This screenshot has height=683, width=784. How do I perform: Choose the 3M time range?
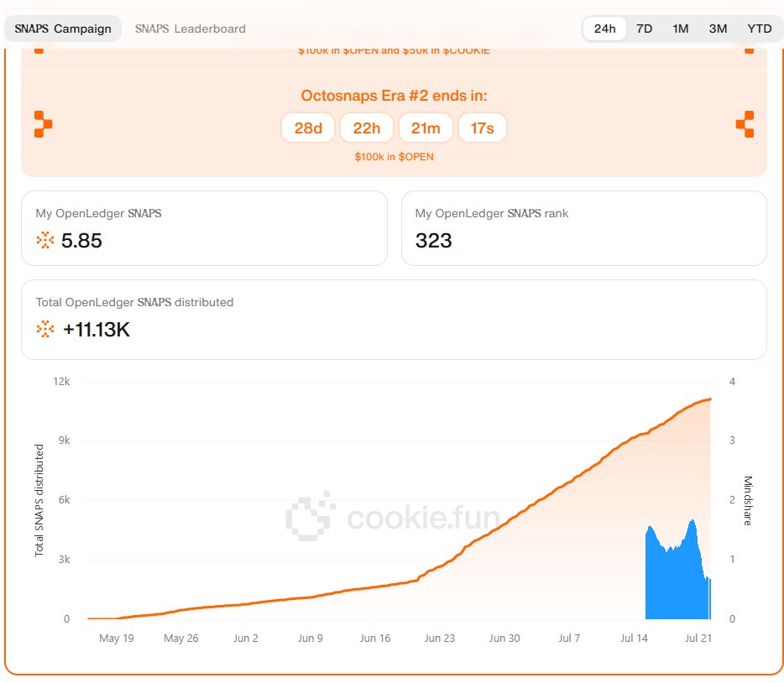(718, 29)
